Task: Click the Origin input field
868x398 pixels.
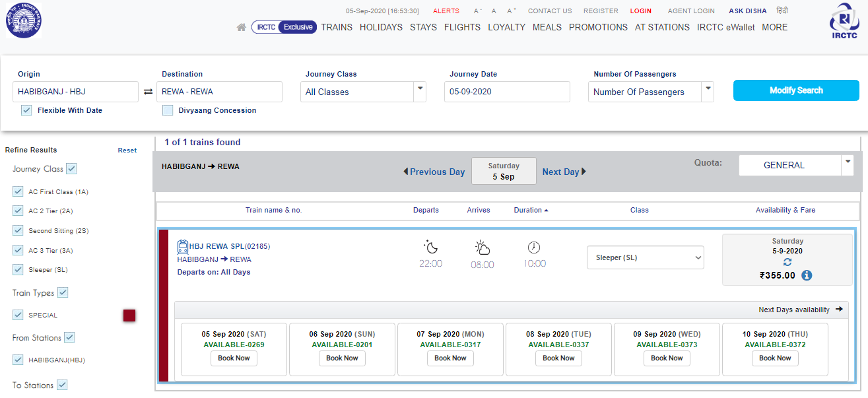Action: 75,92
